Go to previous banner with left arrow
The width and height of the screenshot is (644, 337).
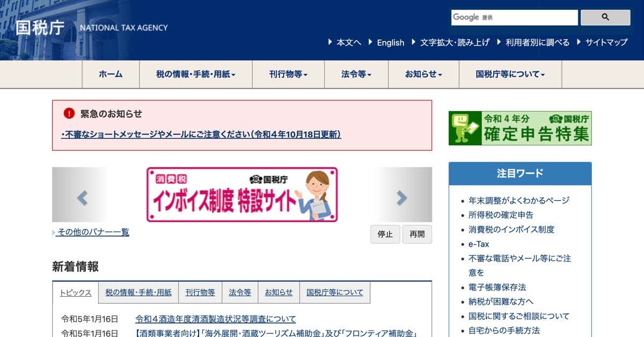(x=82, y=198)
